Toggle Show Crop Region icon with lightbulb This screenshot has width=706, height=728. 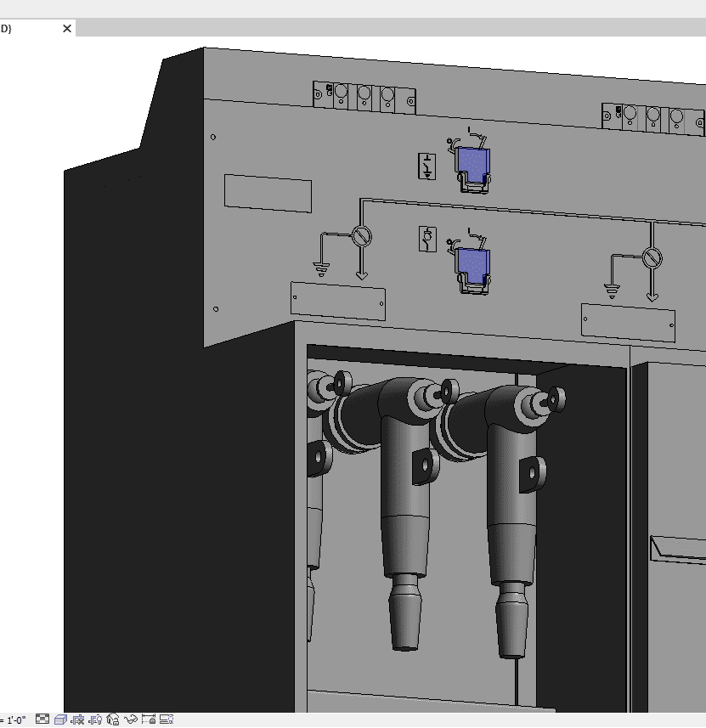(x=95, y=720)
